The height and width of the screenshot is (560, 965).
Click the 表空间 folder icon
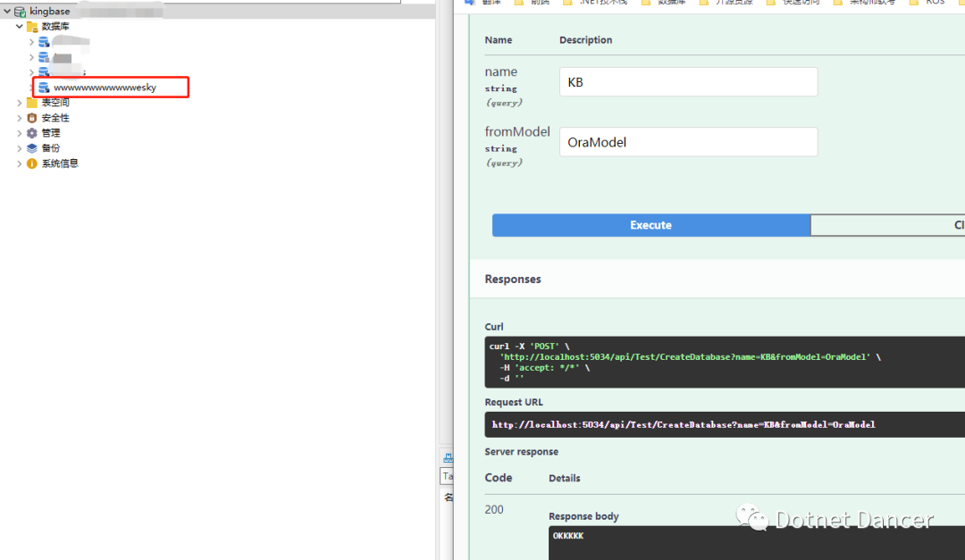[x=32, y=103]
